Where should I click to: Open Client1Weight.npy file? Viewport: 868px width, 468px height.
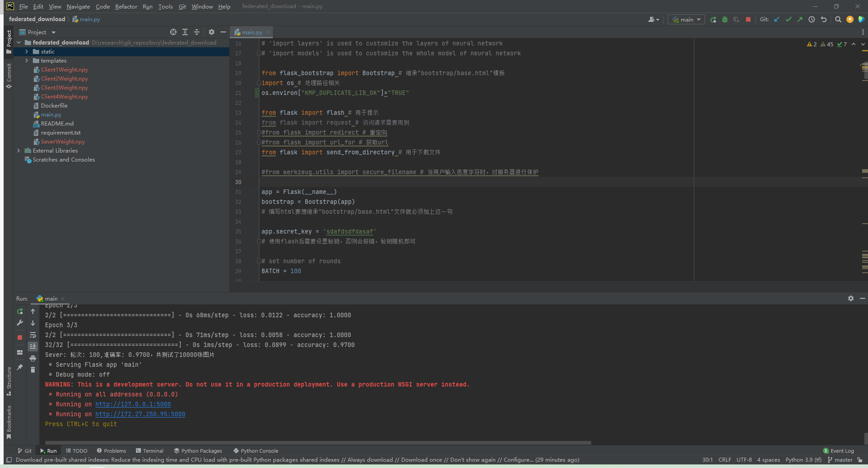(x=64, y=70)
